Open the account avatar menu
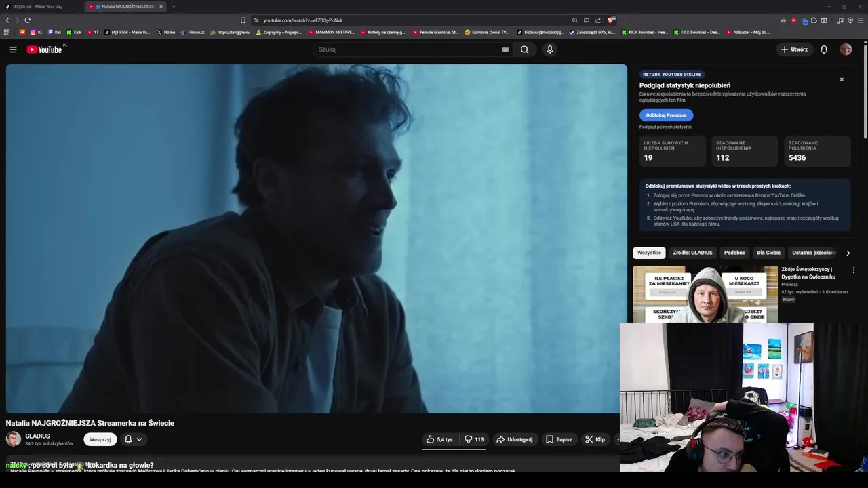Viewport: 868px width, 488px height. pyautogui.click(x=846, y=49)
